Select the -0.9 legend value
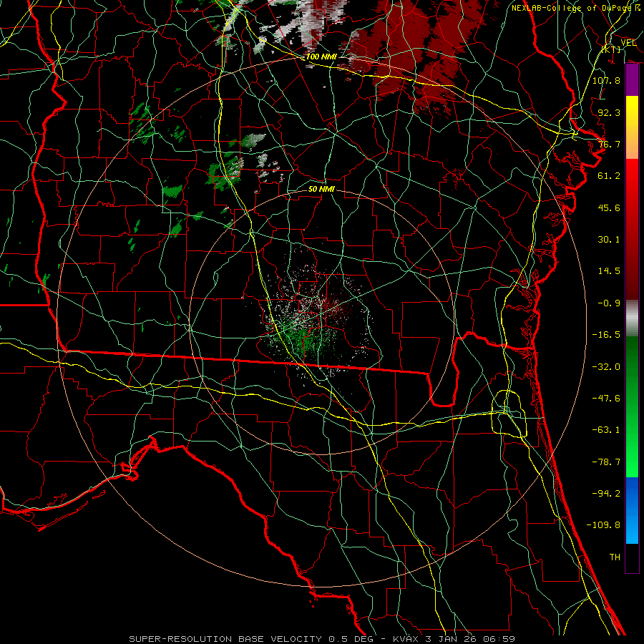The image size is (644, 644). point(609,303)
